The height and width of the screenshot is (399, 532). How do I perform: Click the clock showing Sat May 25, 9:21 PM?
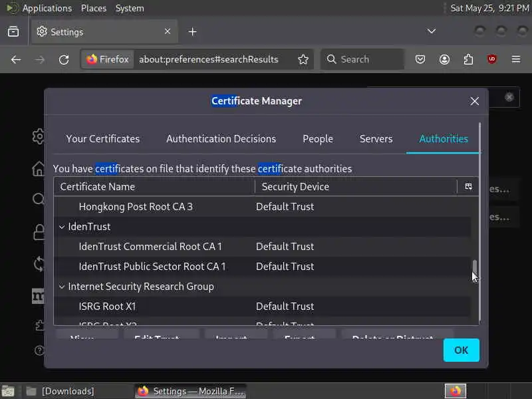coord(489,8)
